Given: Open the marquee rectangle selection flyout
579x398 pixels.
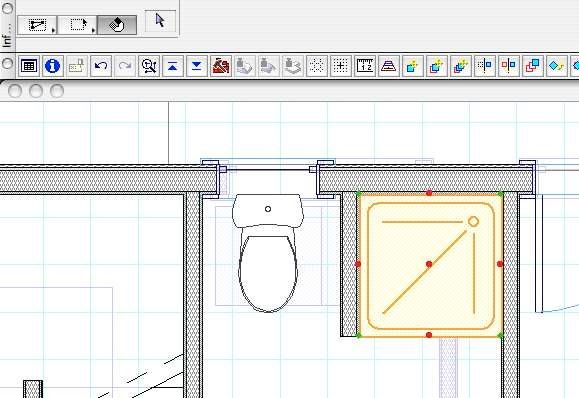Looking at the screenshot, I should [77, 25].
